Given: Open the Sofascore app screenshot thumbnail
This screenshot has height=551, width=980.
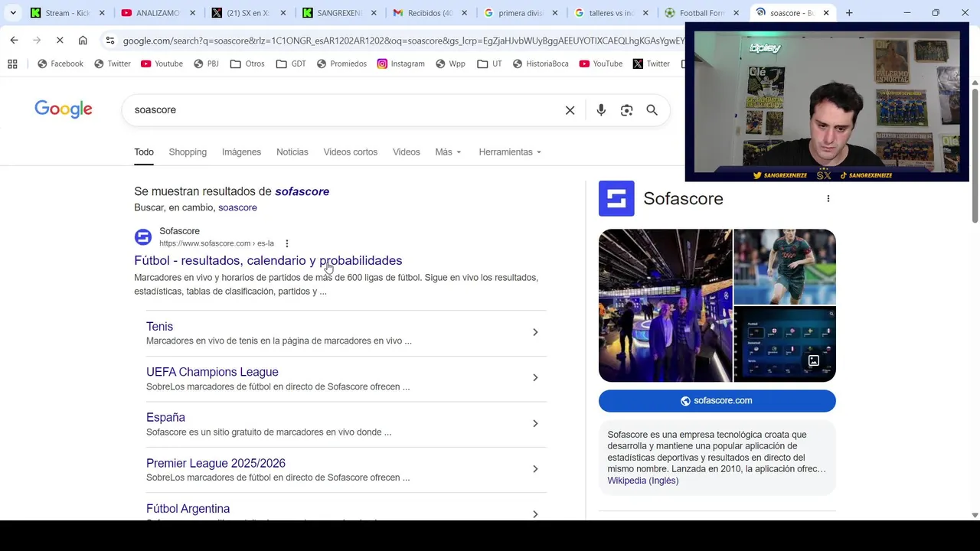Looking at the screenshot, I should point(785,344).
